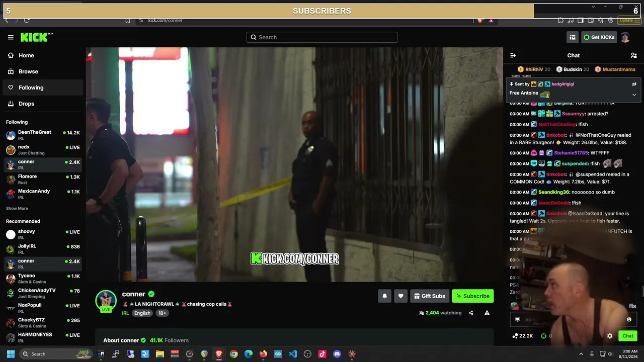Expand Show More followed channels
Screen dimensions: 644x362
[x=17, y=208]
